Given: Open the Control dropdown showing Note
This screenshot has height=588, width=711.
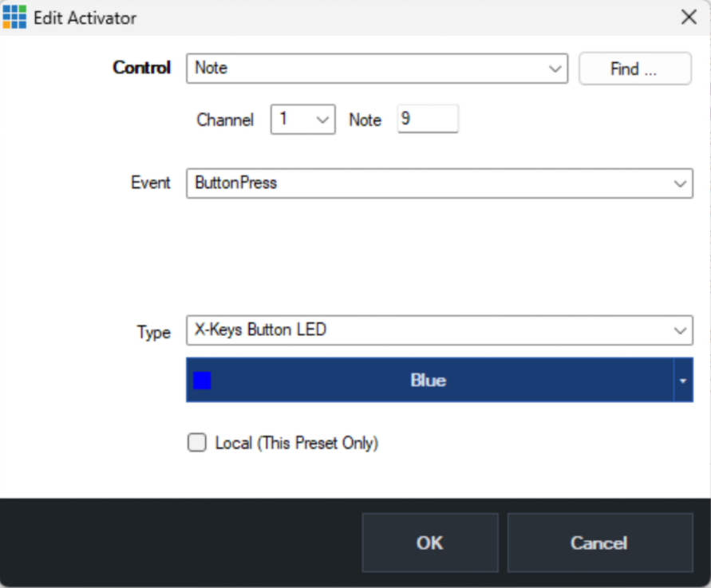Looking at the screenshot, I should point(377,69).
